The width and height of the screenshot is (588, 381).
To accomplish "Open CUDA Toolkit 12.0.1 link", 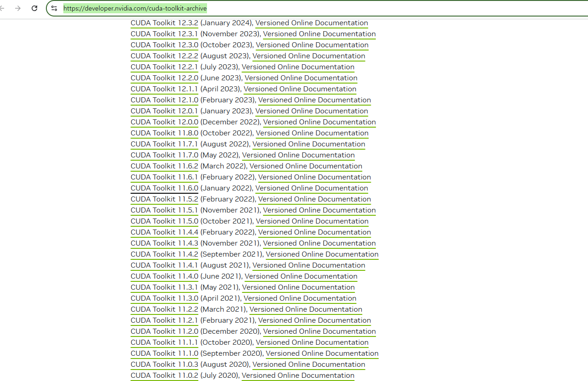I will [164, 111].
